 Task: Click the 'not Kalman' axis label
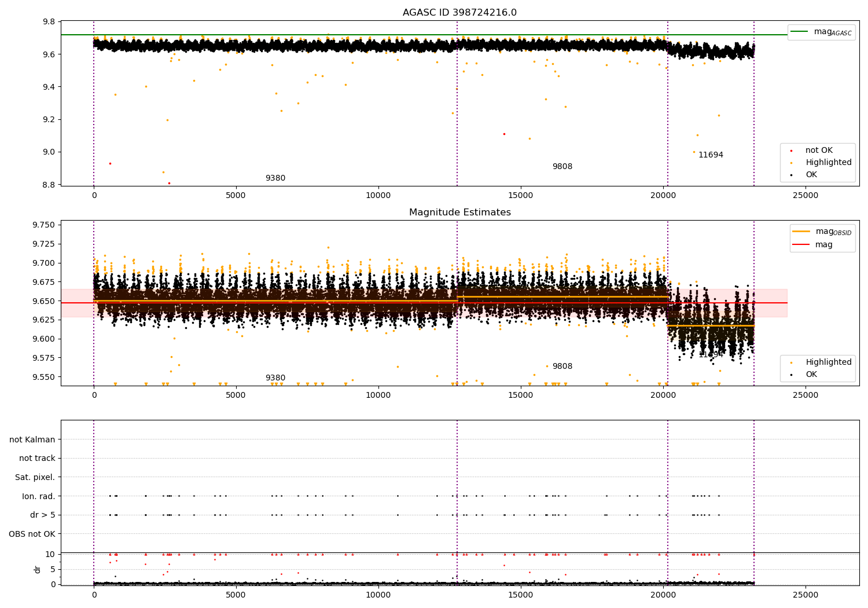(32, 439)
